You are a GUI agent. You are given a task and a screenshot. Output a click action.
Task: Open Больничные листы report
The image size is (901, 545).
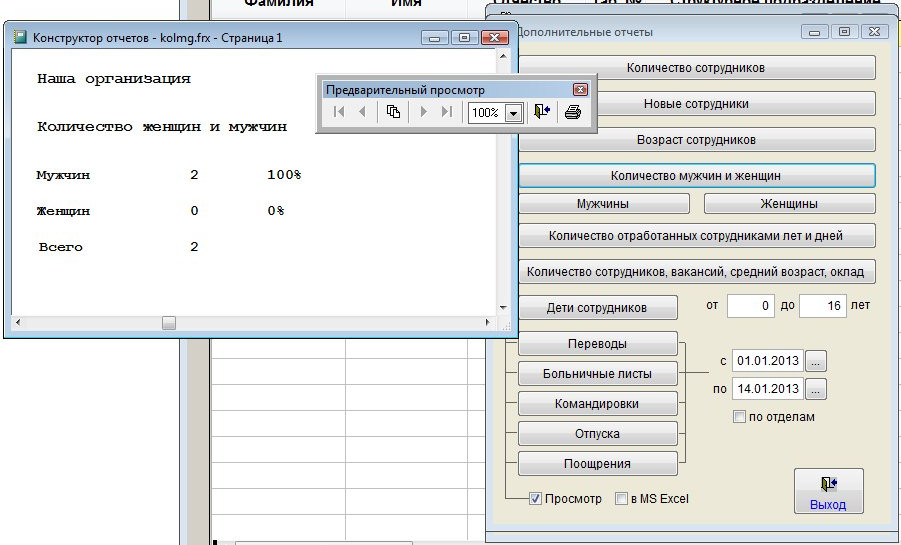tap(597, 374)
